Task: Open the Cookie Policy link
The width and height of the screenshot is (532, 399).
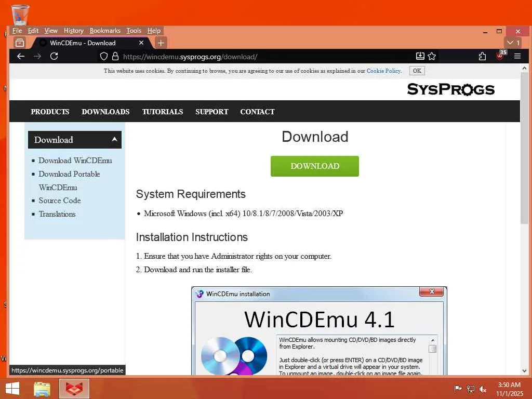Action: coord(384,71)
